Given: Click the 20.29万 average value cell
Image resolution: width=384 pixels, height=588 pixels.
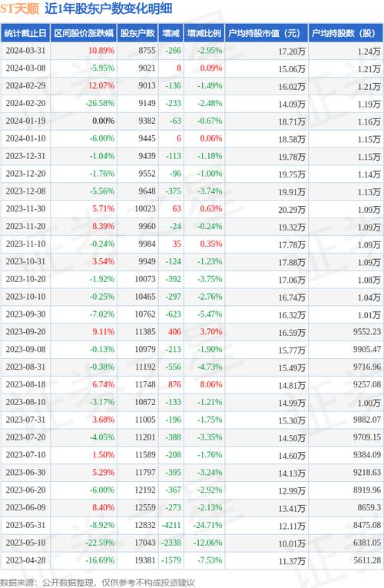Looking at the screenshot, I should [292, 210].
